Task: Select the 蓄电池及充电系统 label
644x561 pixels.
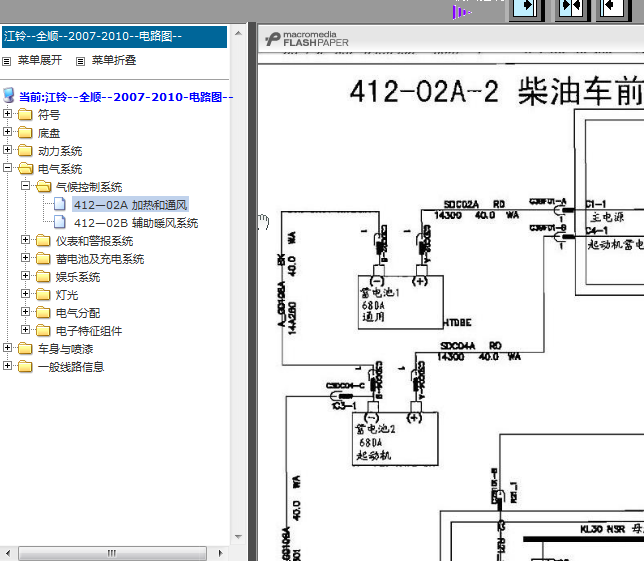Action: pos(100,259)
